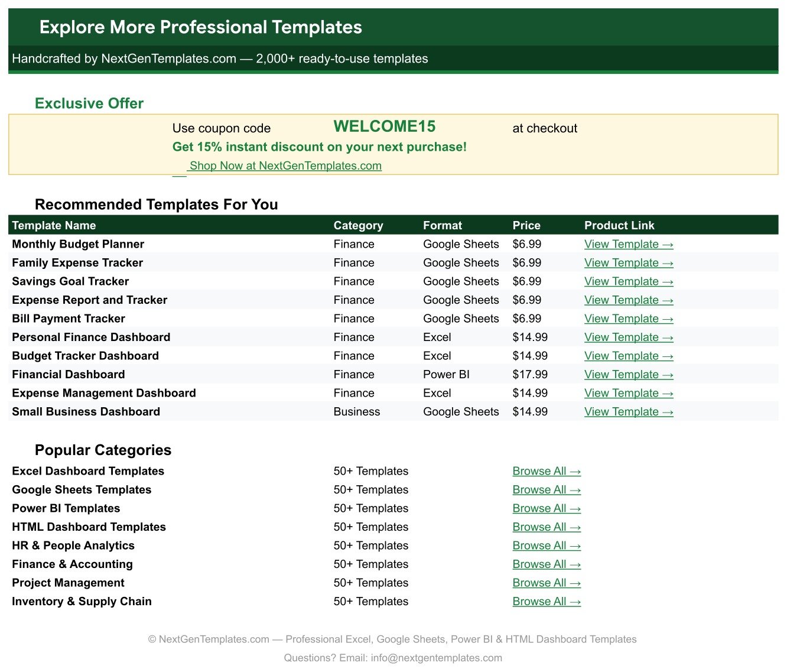The image size is (787, 672).
Task: Click Excel format for Personal Finance Dashboard
Action: [x=437, y=337]
